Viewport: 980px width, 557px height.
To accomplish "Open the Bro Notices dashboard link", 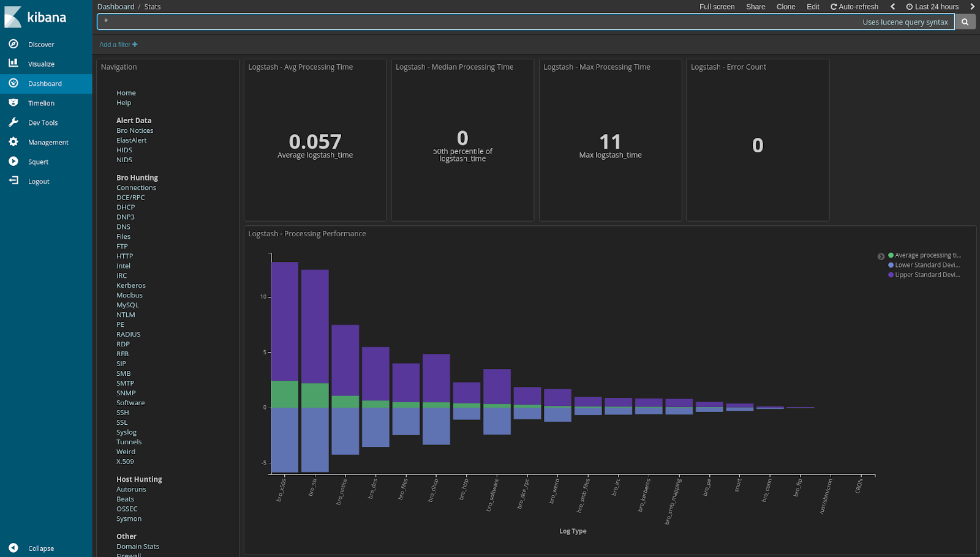I will (x=134, y=130).
